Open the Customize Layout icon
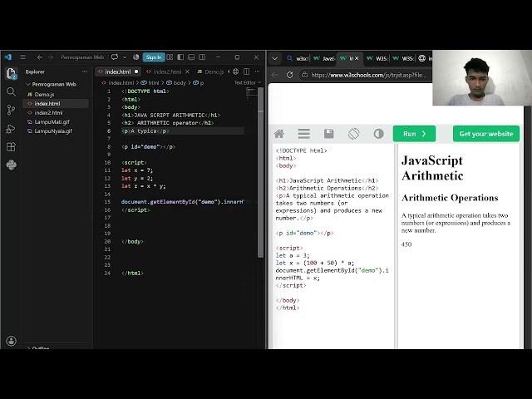 point(170,57)
